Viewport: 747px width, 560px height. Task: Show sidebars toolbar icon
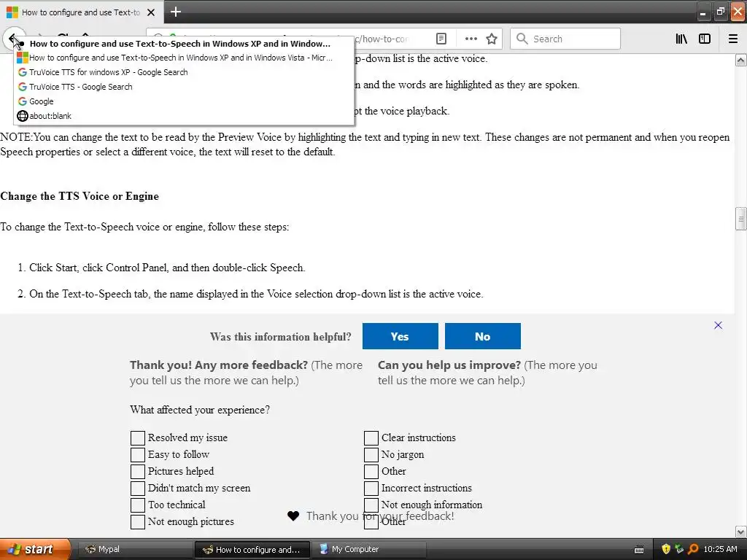click(x=705, y=39)
